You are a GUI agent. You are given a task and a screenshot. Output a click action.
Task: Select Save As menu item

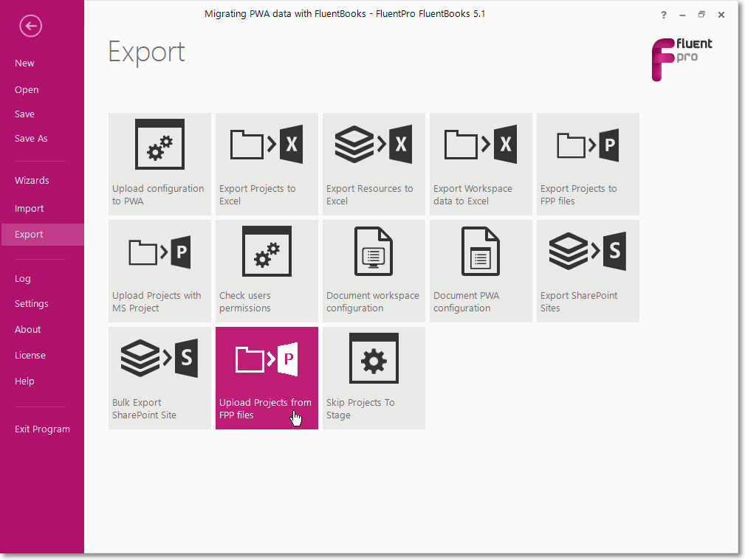click(31, 138)
